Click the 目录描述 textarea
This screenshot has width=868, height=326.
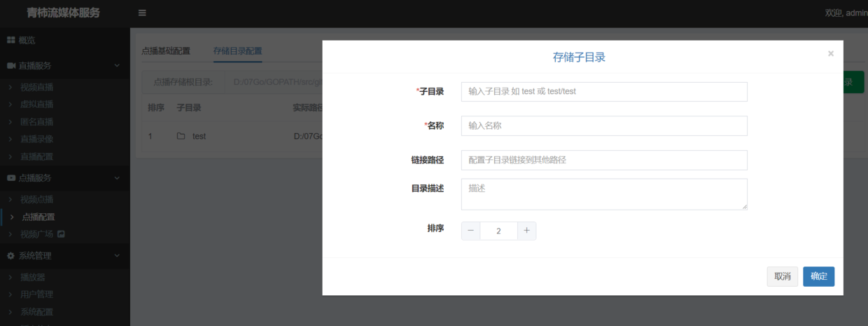604,194
